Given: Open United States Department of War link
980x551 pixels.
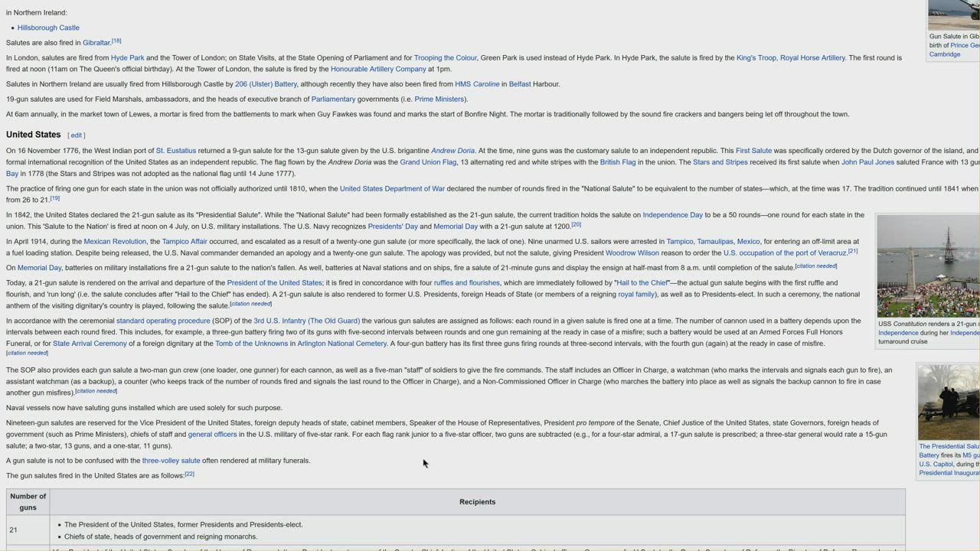Looking at the screenshot, I should coord(392,189).
